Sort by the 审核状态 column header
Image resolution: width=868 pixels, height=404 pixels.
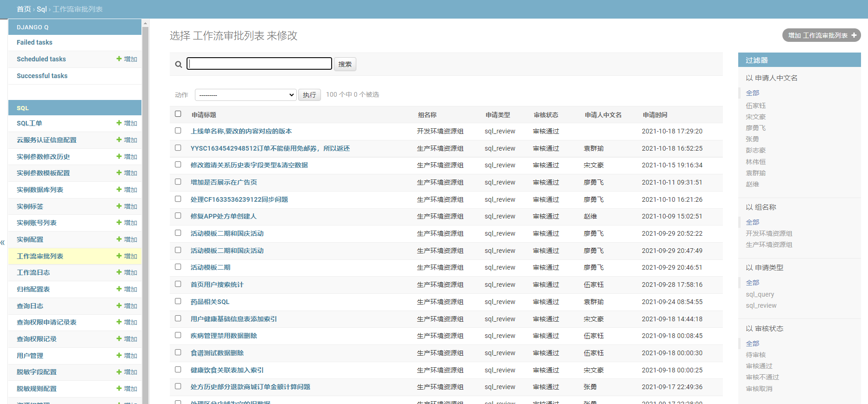tap(546, 115)
